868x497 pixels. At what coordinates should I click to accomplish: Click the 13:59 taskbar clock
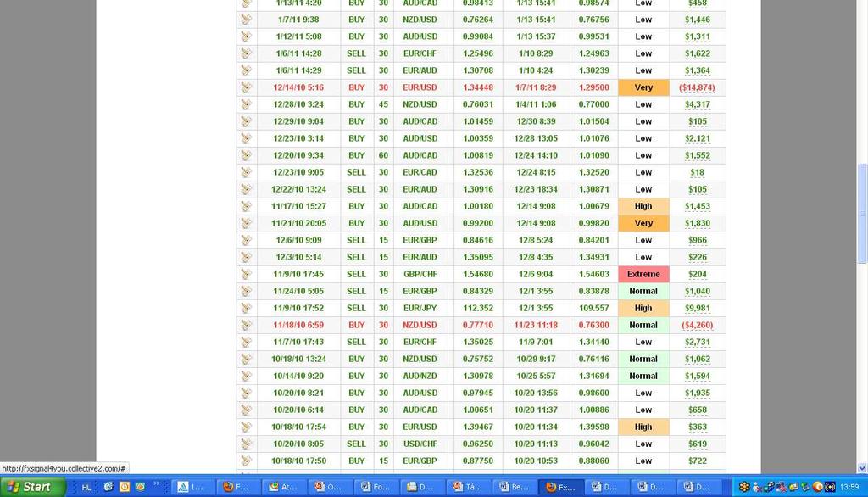click(849, 487)
